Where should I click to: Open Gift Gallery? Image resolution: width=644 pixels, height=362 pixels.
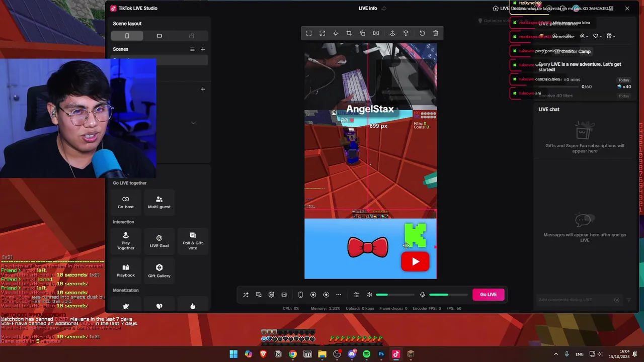(159, 271)
